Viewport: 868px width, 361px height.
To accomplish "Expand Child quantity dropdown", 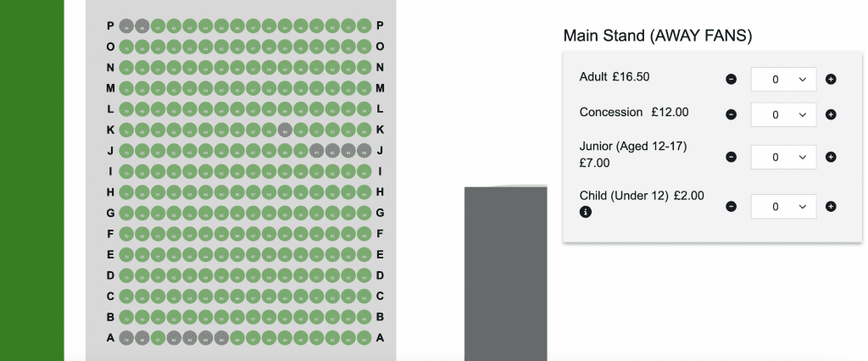I will pyautogui.click(x=783, y=206).
